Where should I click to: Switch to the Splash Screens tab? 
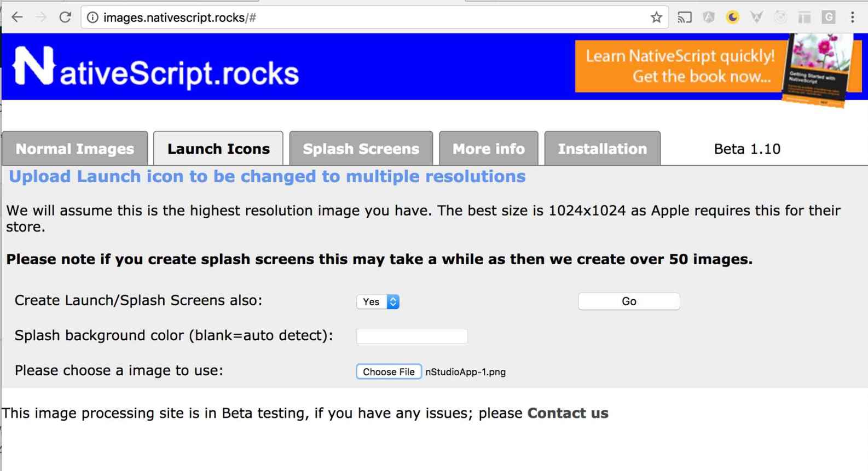pos(361,149)
